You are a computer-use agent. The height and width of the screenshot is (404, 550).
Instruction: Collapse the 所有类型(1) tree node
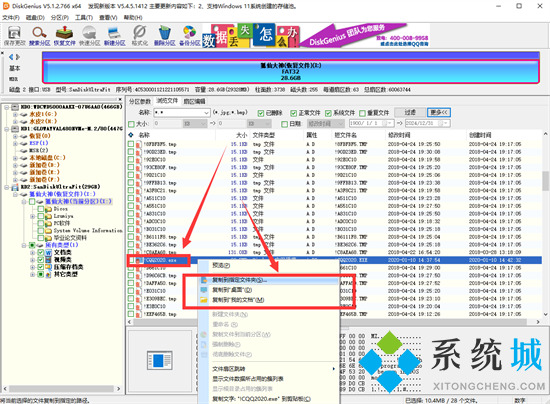[x=24, y=245]
